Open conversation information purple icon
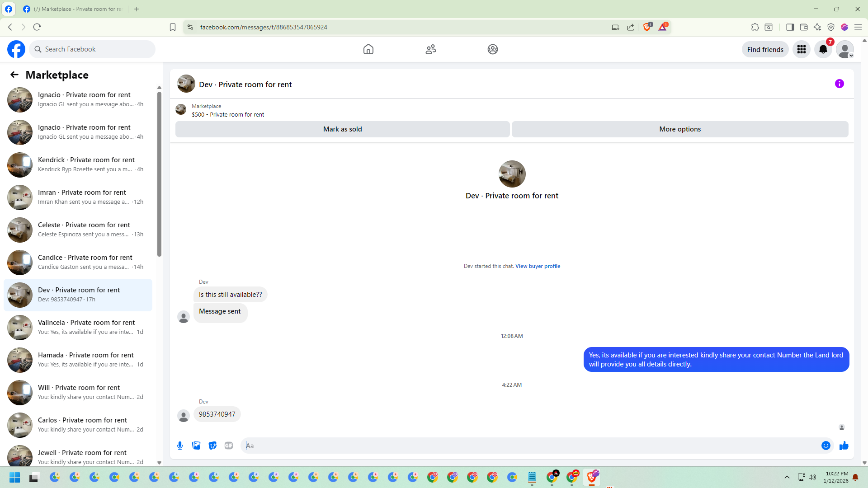868x488 pixels. tap(839, 84)
